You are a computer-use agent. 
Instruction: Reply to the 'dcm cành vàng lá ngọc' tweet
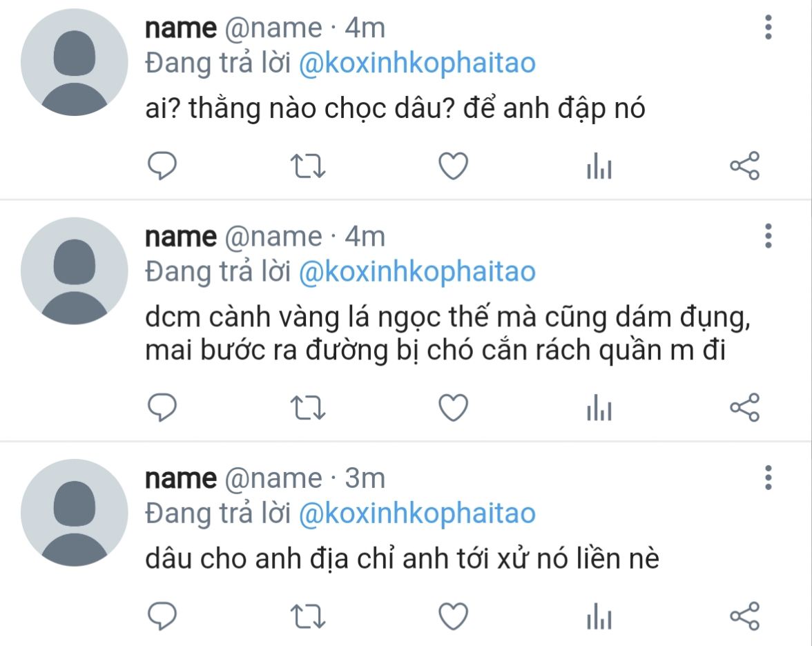pos(162,407)
